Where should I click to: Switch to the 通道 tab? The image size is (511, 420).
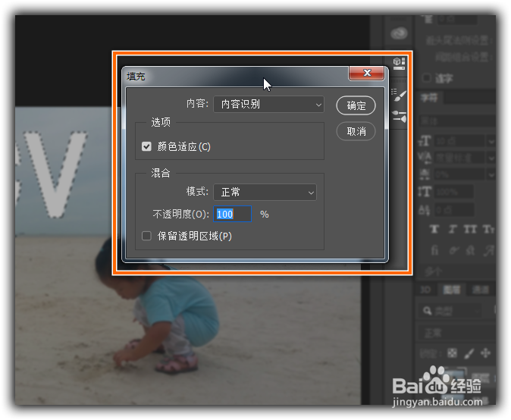pyautogui.click(x=481, y=290)
